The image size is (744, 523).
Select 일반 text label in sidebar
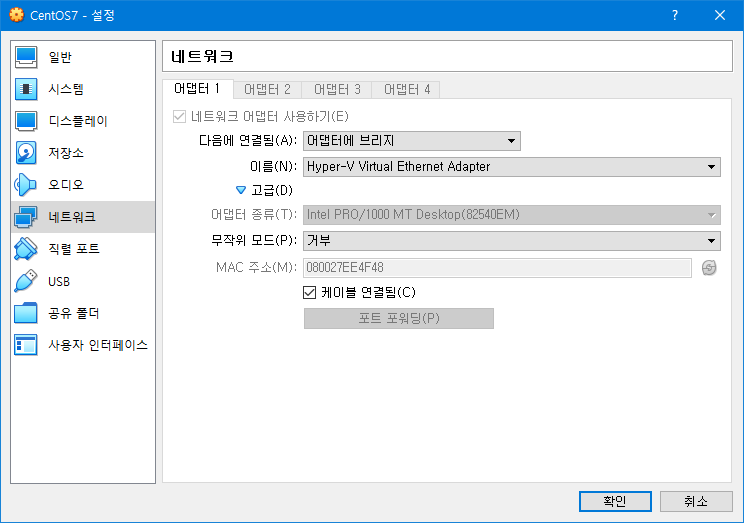tap(60, 57)
